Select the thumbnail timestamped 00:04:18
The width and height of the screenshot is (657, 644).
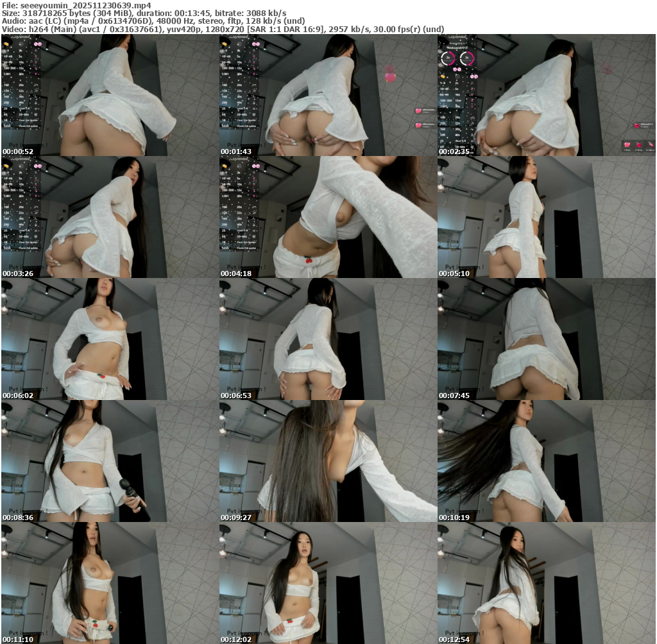click(x=328, y=217)
